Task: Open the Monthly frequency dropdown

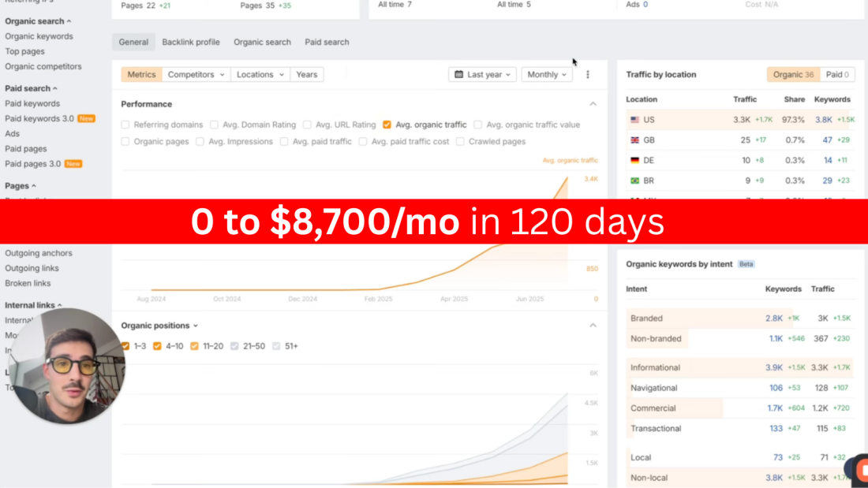Action: (x=546, y=74)
